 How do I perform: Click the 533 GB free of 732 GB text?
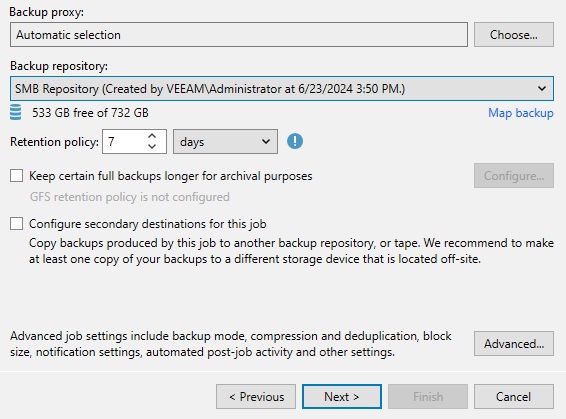(x=90, y=113)
